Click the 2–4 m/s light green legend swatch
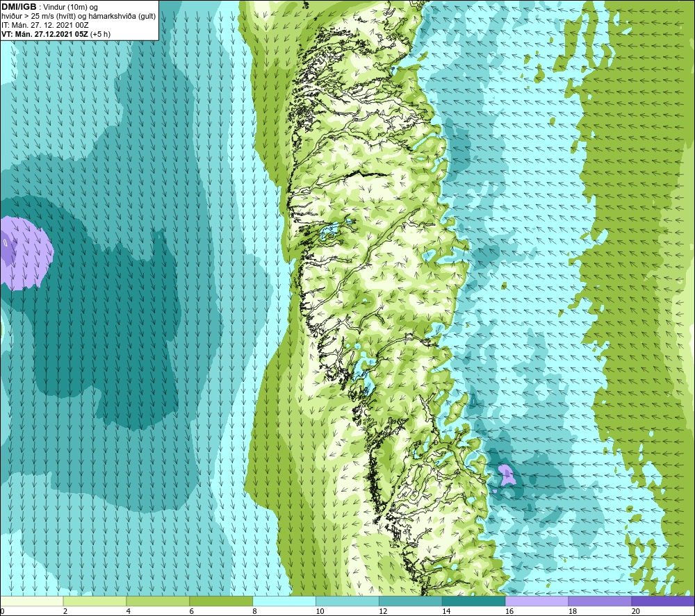The width and height of the screenshot is (695, 616). [95, 601]
